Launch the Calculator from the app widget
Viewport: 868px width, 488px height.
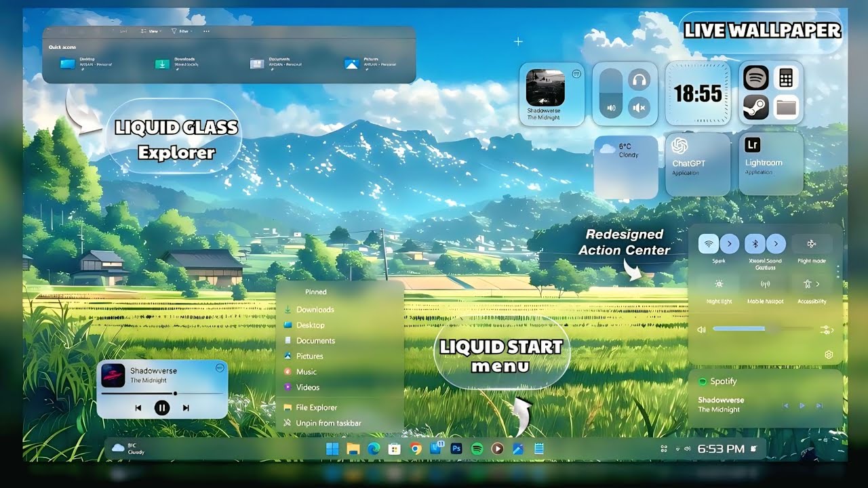pyautogui.click(x=785, y=79)
